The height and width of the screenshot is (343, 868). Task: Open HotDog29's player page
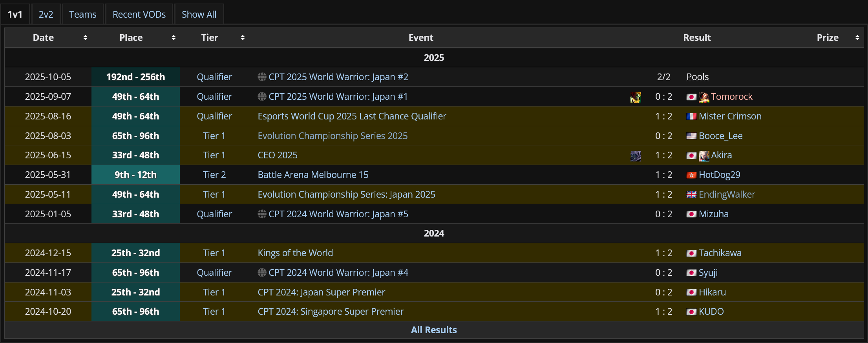(720, 175)
